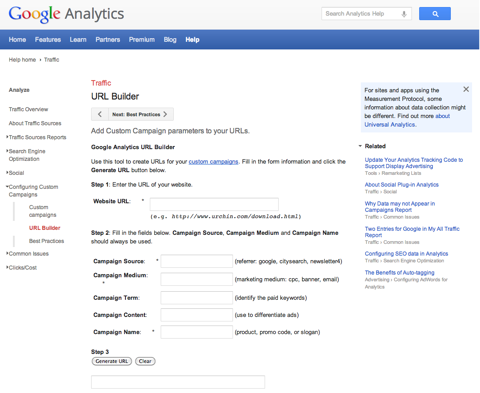The width and height of the screenshot is (480, 393).
Task: Open the Home nav item
Action: (17, 40)
